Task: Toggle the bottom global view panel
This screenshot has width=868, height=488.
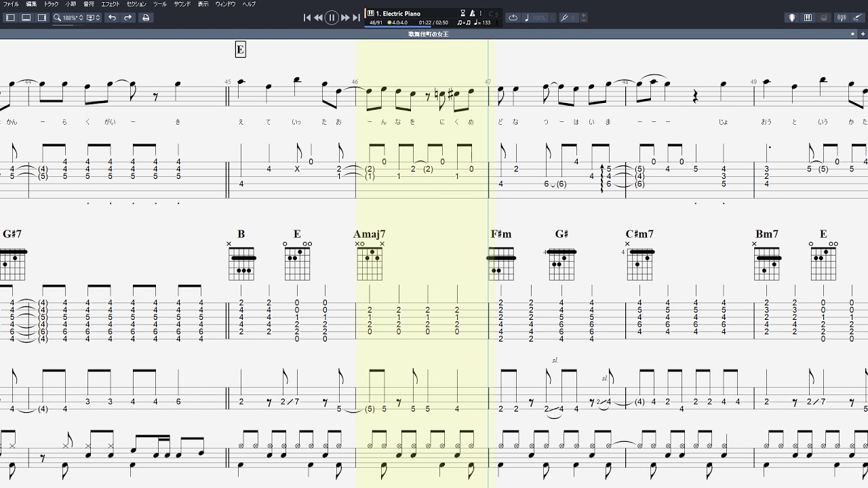Action: point(26,18)
